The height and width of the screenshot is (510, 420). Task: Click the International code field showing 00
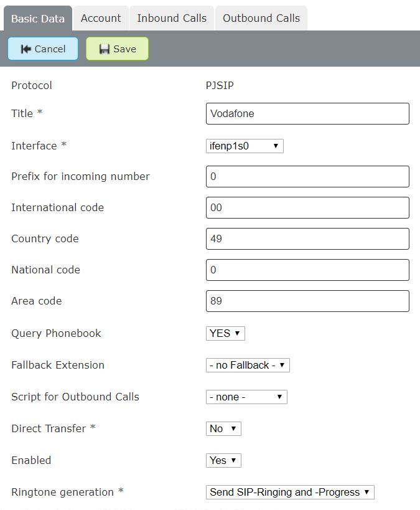tap(307, 207)
